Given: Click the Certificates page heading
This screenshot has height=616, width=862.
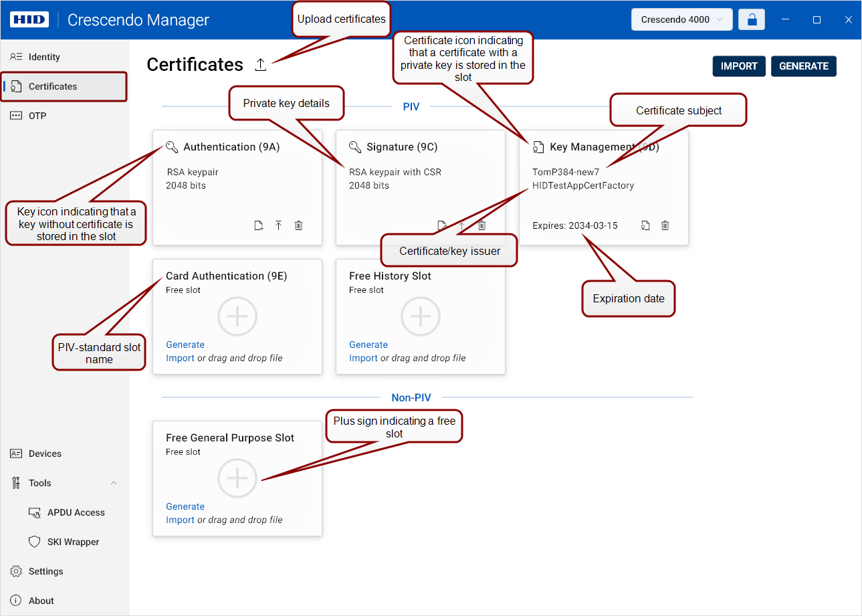Looking at the screenshot, I should [x=195, y=64].
